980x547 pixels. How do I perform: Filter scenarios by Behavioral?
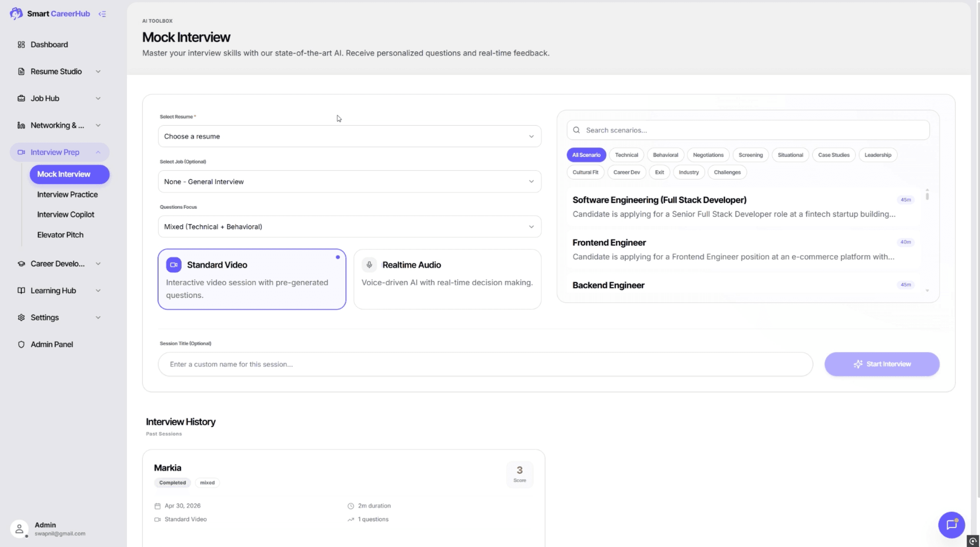point(665,155)
